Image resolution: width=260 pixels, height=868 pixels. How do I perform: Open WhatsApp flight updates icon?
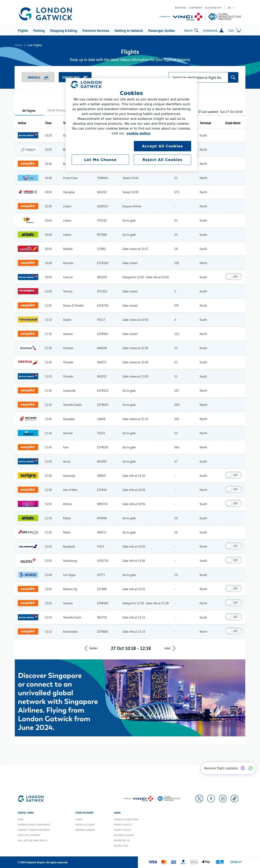coord(250,768)
